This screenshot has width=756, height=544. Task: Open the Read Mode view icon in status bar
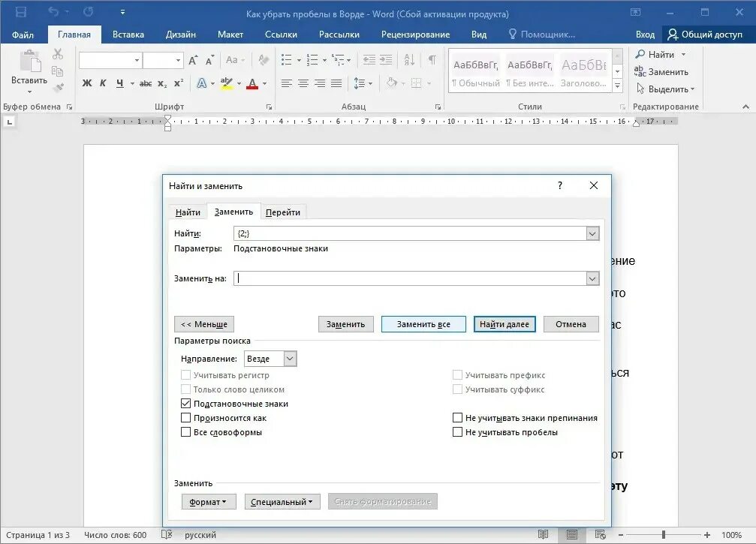(544, 534)
